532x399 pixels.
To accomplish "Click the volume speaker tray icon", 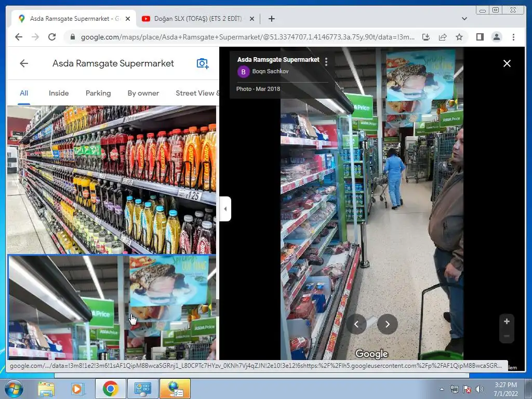I will click(x=479, y=389).
